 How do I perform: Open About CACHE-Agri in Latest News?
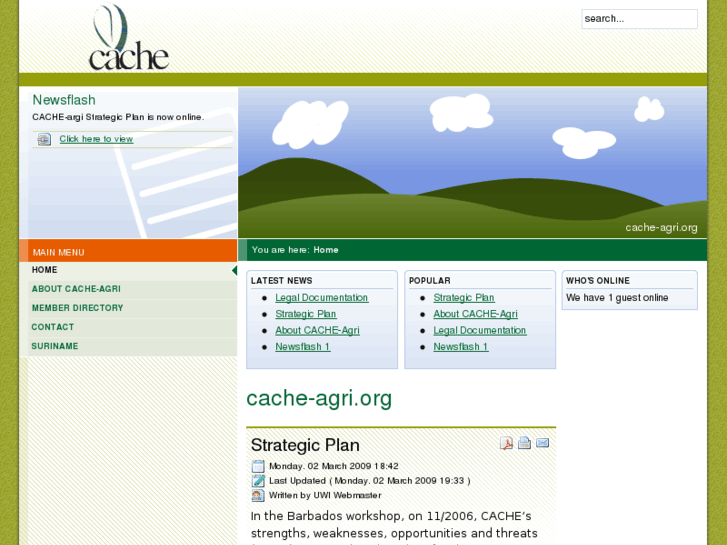point(318,330)
